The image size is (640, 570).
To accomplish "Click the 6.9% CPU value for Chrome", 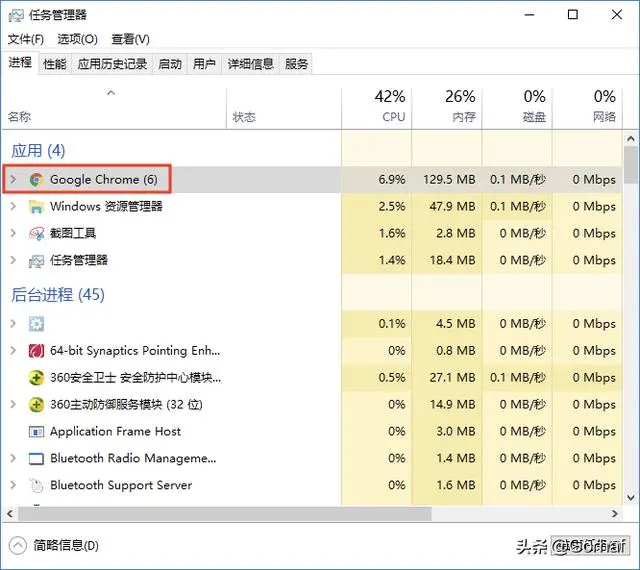I will pos(392,180).
